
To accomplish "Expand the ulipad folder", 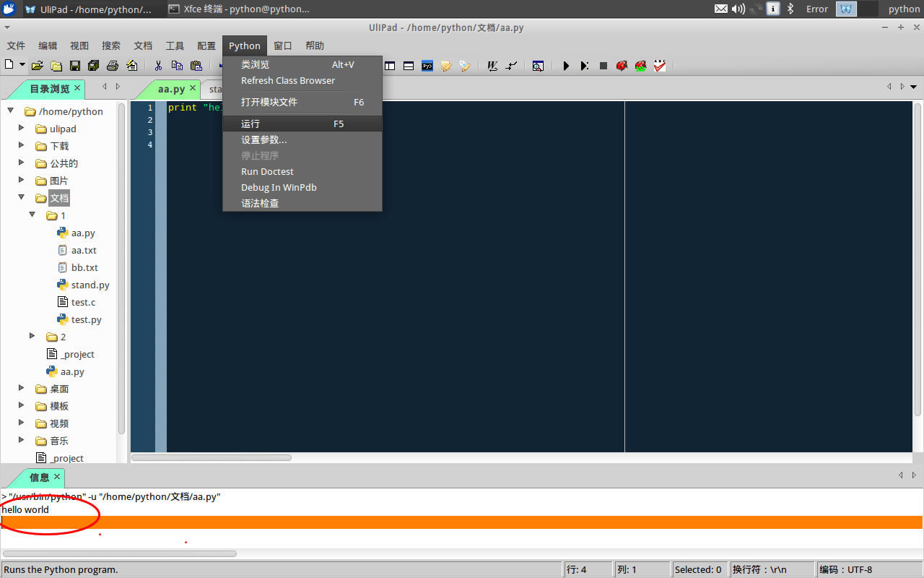I will pos(22,128).
